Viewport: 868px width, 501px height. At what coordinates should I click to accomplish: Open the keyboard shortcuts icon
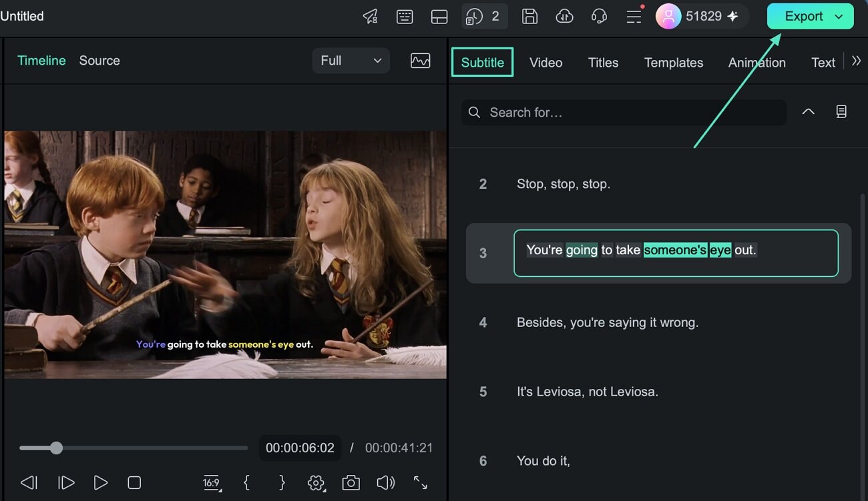pos(405,17)
